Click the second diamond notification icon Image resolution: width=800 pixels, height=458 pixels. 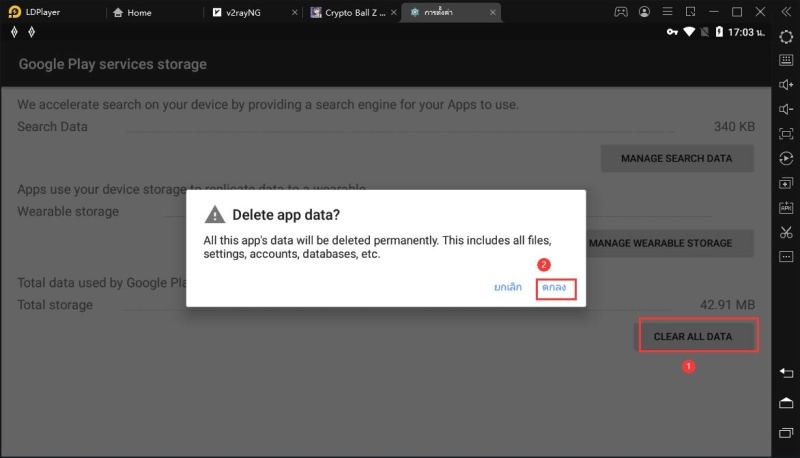32,32
